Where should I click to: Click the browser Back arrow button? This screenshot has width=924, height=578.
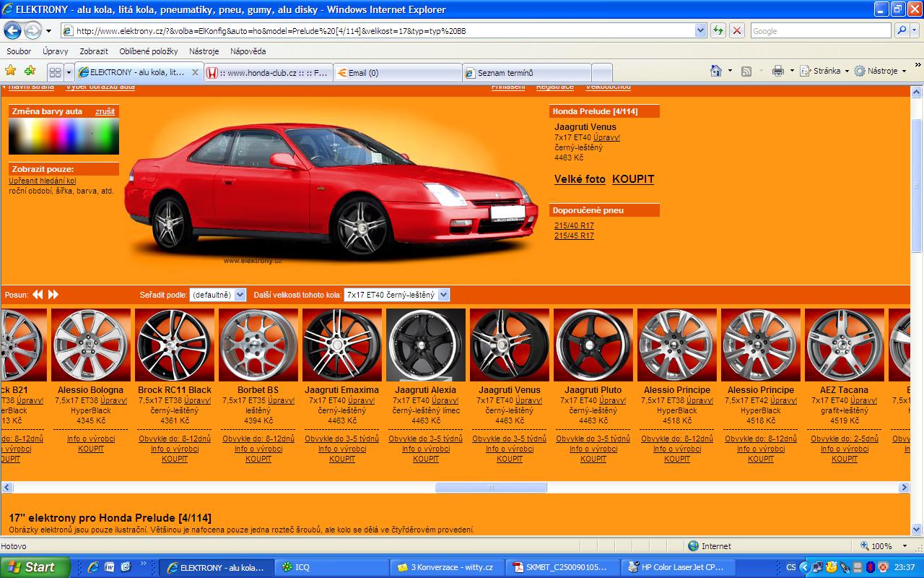coord(13,30)
